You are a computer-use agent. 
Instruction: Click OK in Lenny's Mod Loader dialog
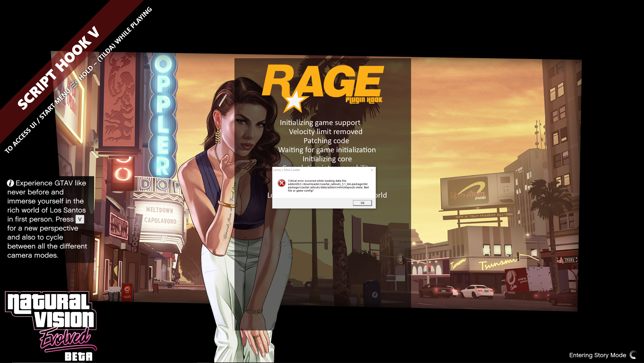click(x=362, y=203)
